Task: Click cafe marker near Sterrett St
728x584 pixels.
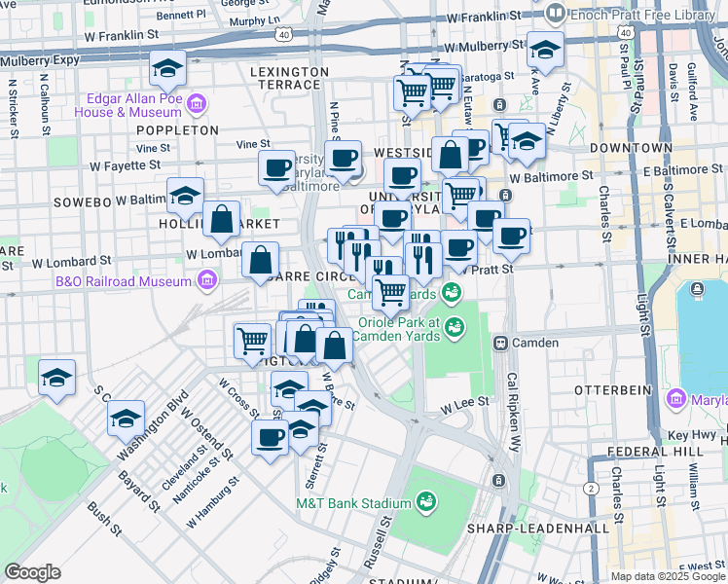Action: tap(271, 439)
